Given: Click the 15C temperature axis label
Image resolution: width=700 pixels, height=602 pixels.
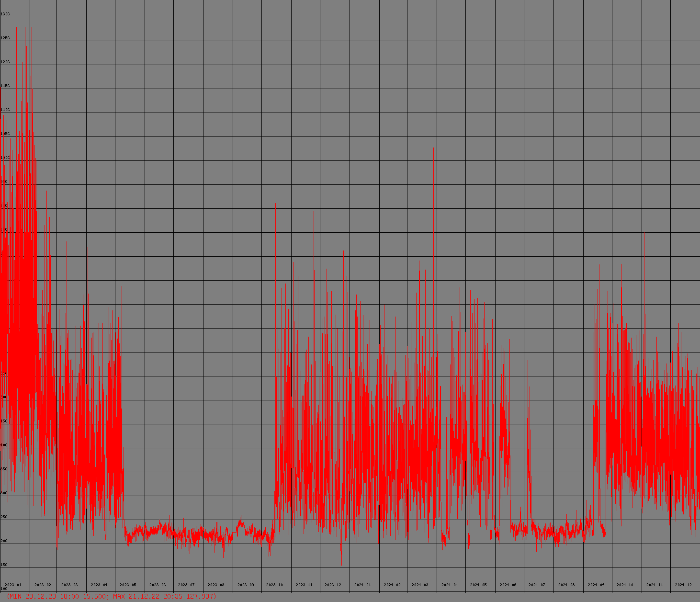Looking at the screenshot, I should point(4,565).
